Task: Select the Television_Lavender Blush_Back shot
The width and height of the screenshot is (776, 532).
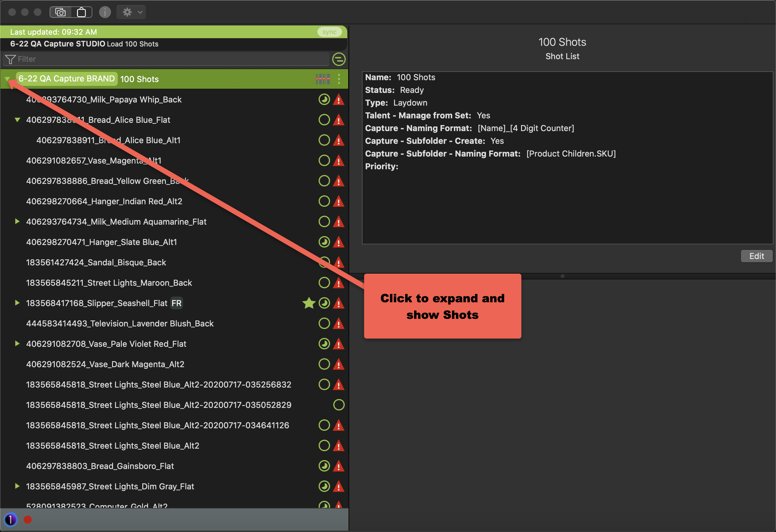Action: click(x=120, y=323)
